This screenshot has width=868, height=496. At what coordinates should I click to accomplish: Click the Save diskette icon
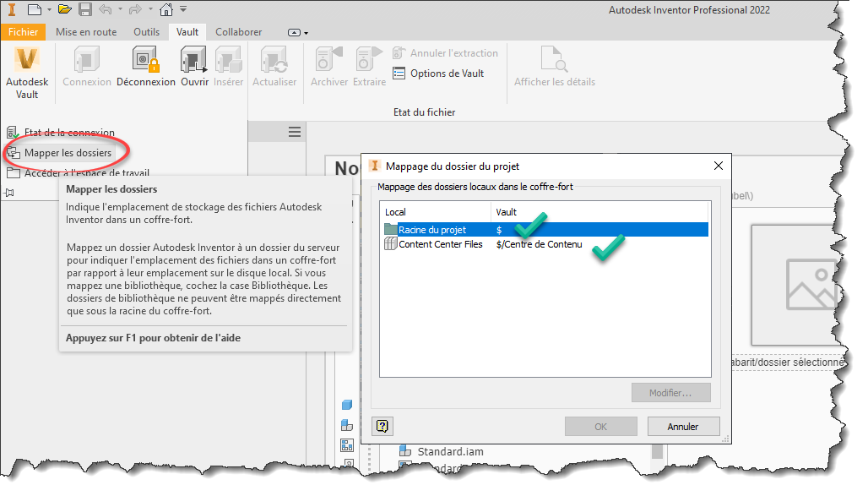pyautogui.click(x=84, y=9)
